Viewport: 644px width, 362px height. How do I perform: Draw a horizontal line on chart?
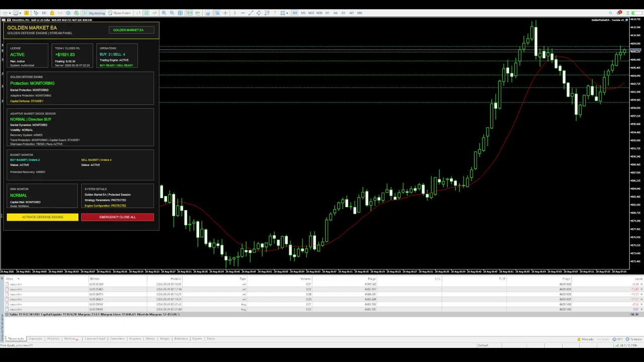pyautogui.click(x=243, y=13)
